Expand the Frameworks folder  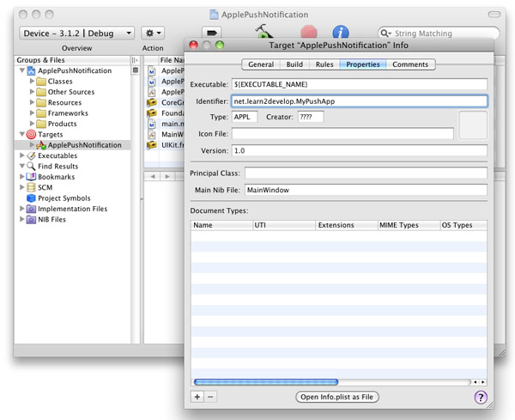[x=31, y=113]
